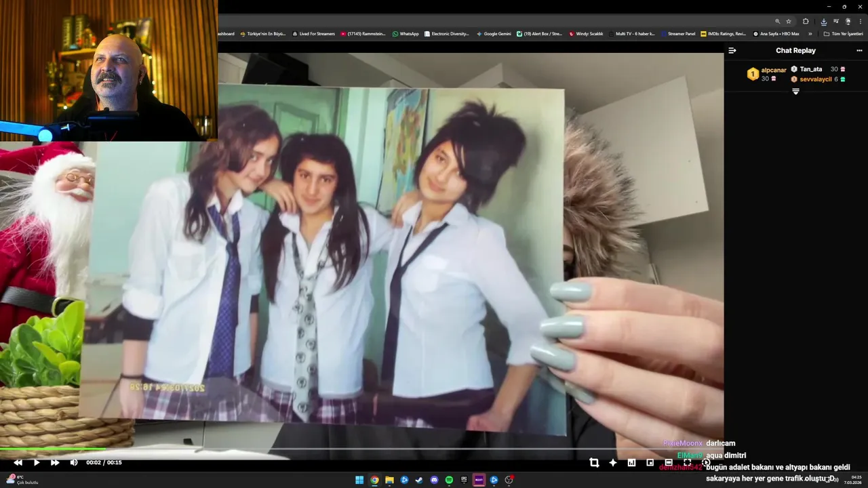Viewport: 868px width, 488px height.
Task: Open Steam from the taskbar
Action: point(419,480)
